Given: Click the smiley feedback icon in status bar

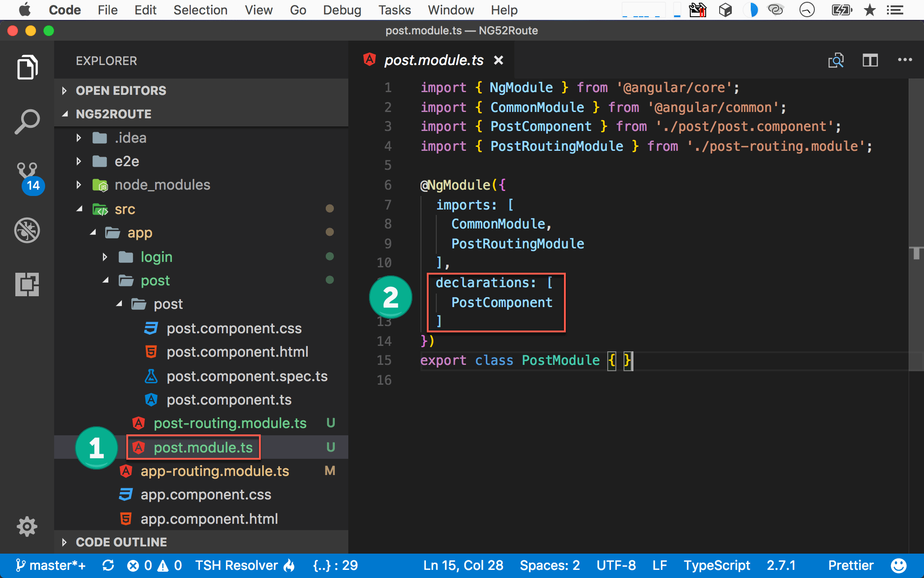Looking at the screenshot, I should (x=898, y=565).
